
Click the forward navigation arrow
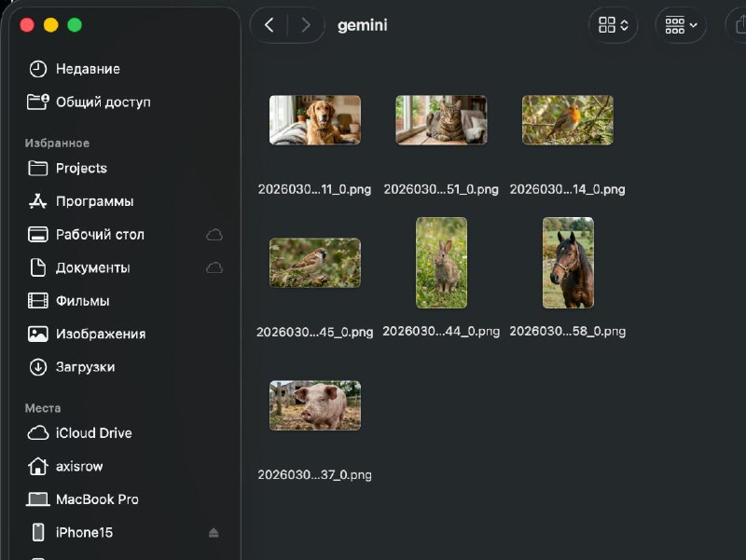pos(305,25)
